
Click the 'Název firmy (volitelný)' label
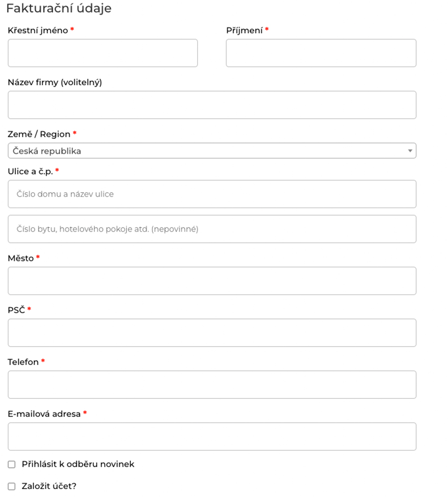click(55, 82)
